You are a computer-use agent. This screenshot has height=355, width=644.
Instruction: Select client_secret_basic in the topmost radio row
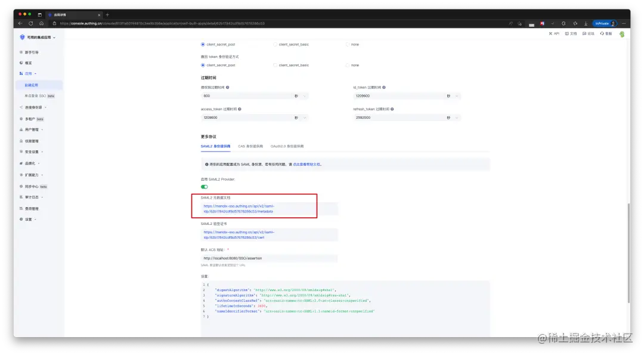point(275,44)
